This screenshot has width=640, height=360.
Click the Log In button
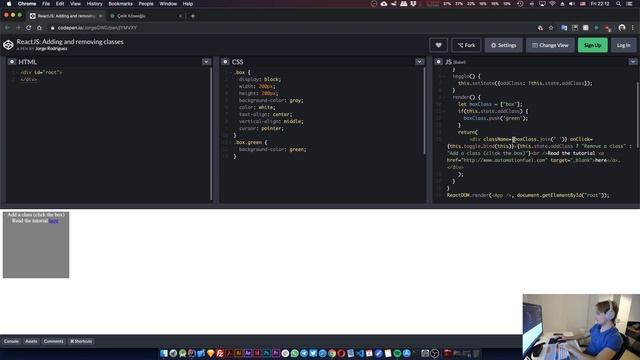pyautogui.click(x=623, y=45)
